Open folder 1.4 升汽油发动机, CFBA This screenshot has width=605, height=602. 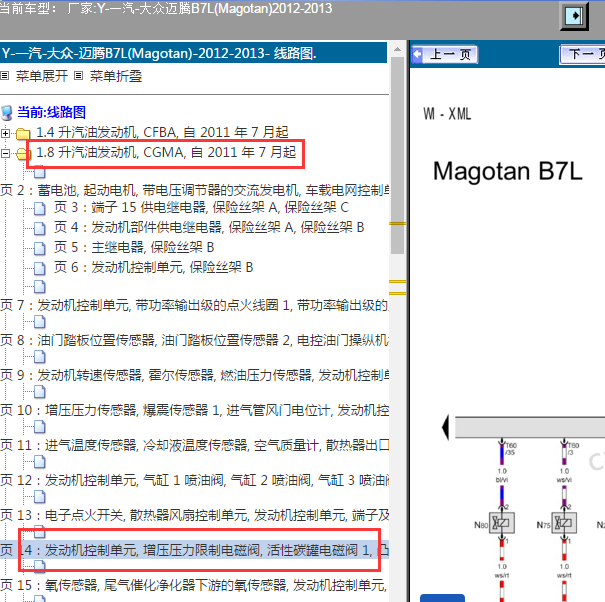162,132
